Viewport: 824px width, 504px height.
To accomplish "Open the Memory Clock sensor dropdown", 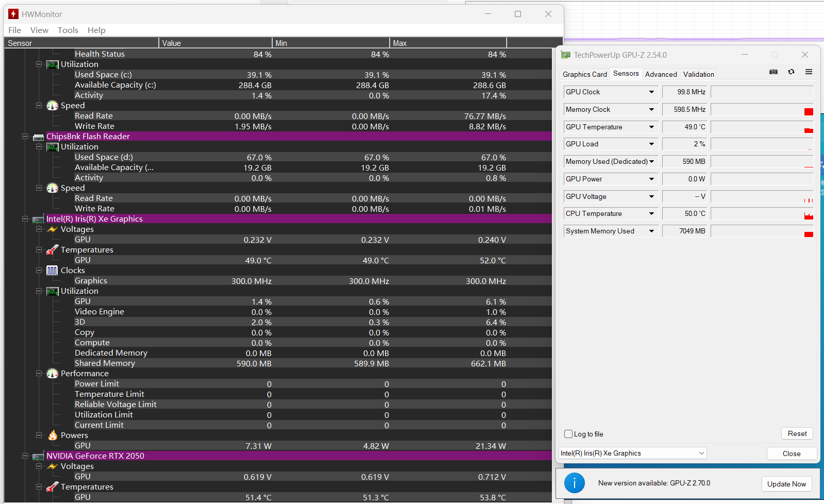I will click(651, 110).
